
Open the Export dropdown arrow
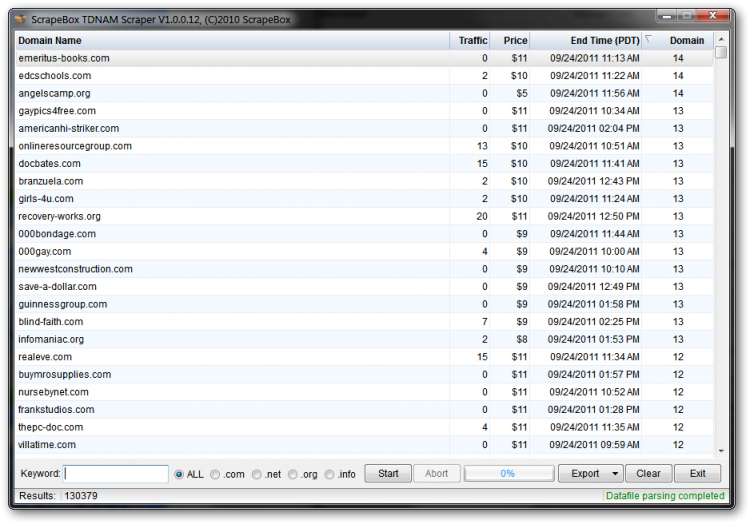(614, 474)
